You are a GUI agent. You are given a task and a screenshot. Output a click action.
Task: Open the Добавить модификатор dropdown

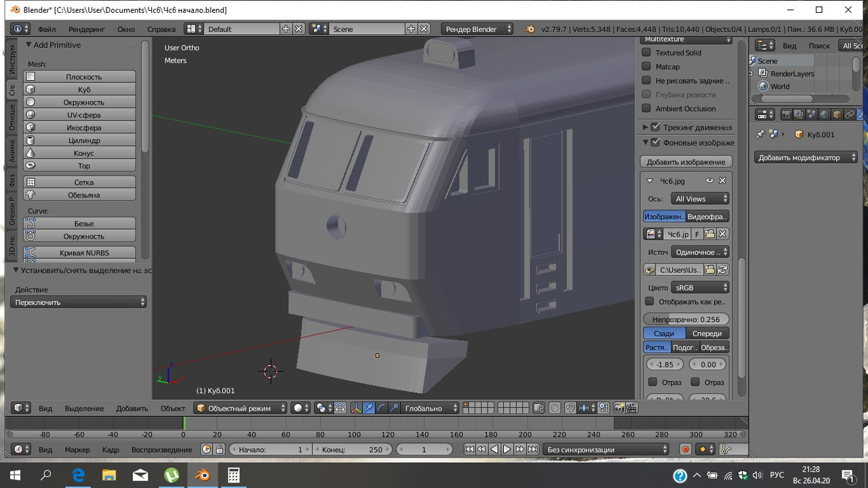pos(806,157)
